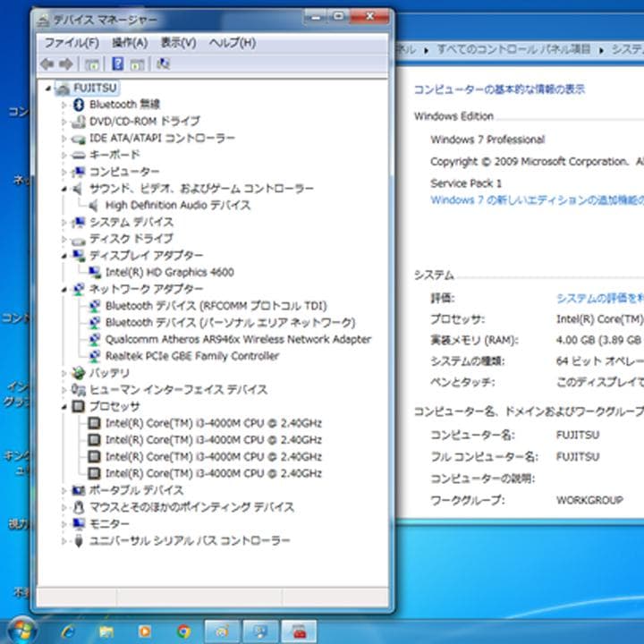Expand the DVD/CD-ROM ドライブ node
The height and width of the screenshot is (644, 644).
pos(64,122)
